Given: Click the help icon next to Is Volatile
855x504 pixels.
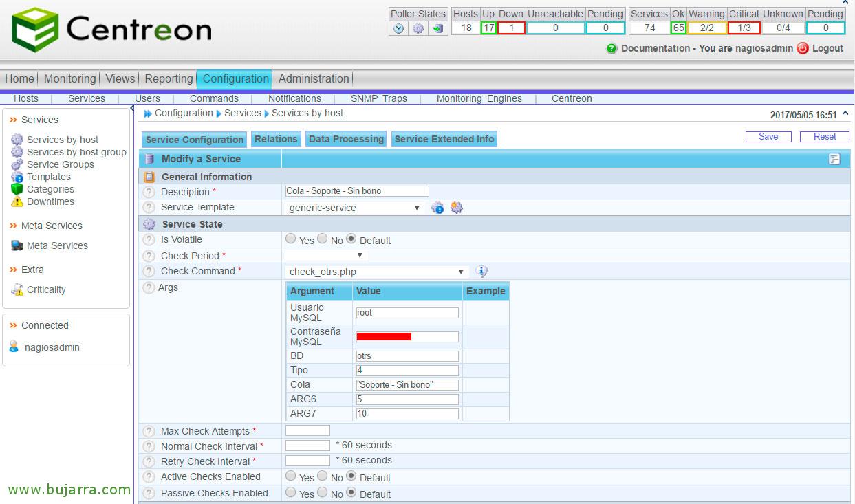Looking at the screenshot, I should (x=149, y=239).
